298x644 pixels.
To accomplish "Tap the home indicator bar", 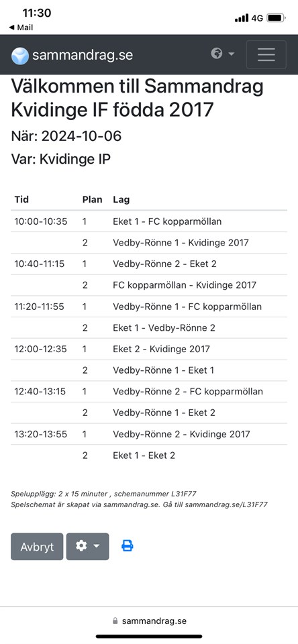I will point(149,637).
